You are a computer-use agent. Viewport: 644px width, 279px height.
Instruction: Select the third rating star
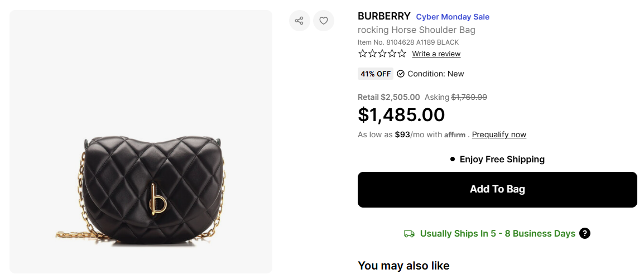click(x=382, y=54)
